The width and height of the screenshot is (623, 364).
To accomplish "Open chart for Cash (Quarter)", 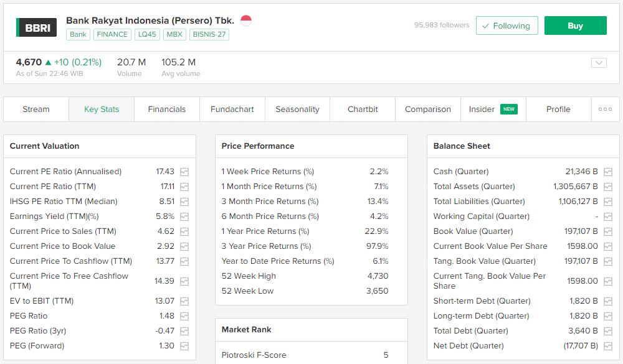I will pyautogui.click(x=608, y=172).
